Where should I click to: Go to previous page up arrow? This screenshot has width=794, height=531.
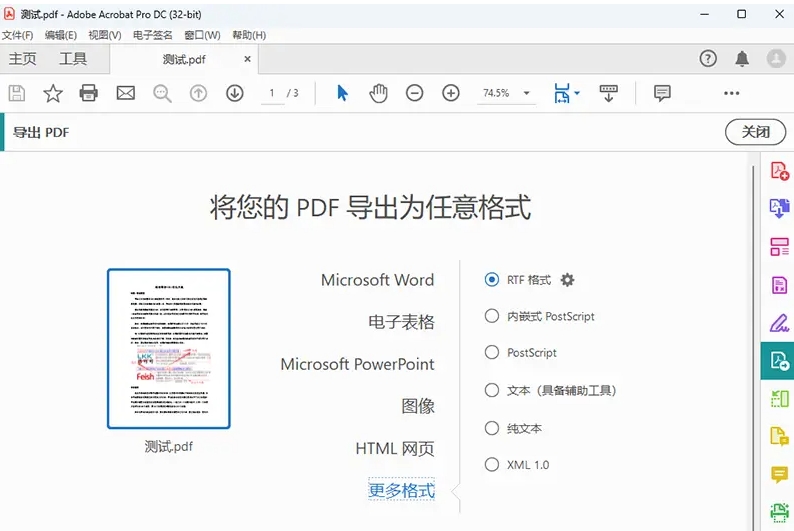pos(198,93)
